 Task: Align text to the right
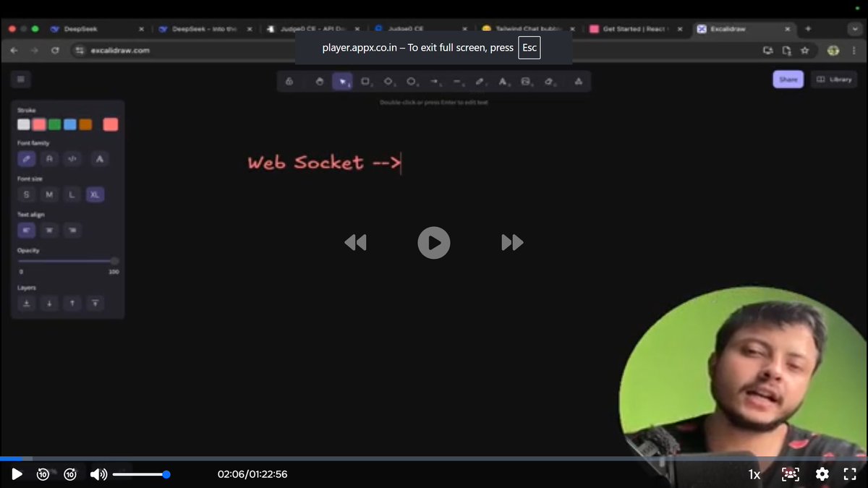point(72,231)
